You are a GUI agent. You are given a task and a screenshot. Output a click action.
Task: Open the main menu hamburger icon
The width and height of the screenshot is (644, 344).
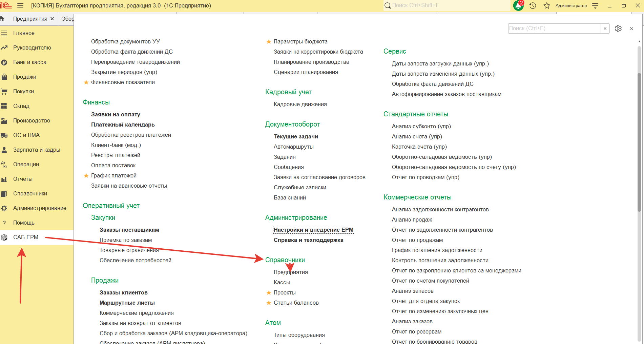pos(20,6)
